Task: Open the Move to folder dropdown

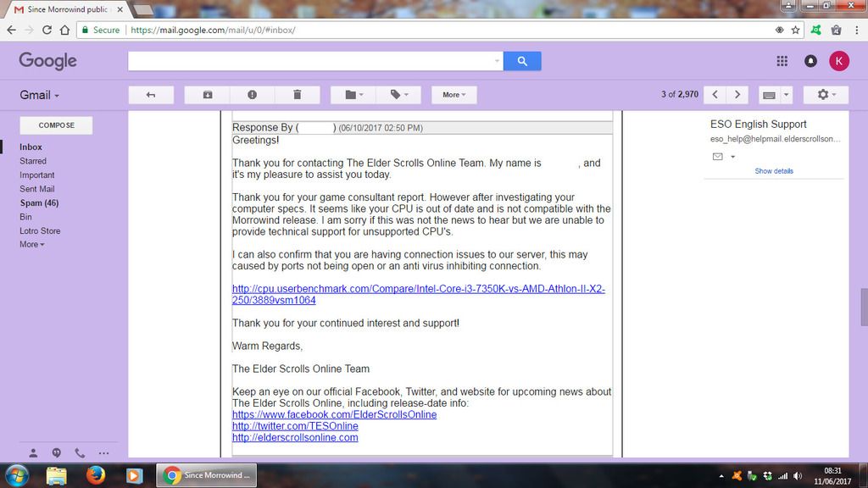Action: pyautogui.click(x=354, y=95)
